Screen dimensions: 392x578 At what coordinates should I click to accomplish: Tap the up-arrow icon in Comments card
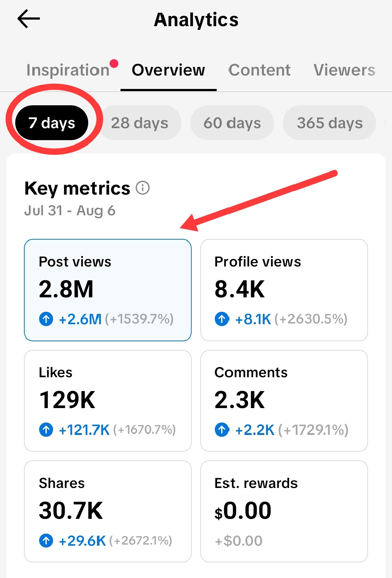(222, 430)
